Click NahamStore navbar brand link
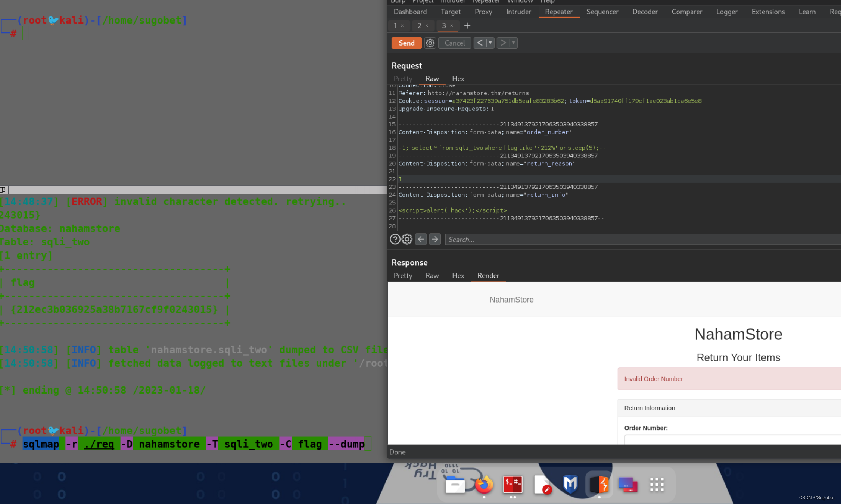This screenshot has width=841, height=504. pyautogui.click(x=511, y=300)
